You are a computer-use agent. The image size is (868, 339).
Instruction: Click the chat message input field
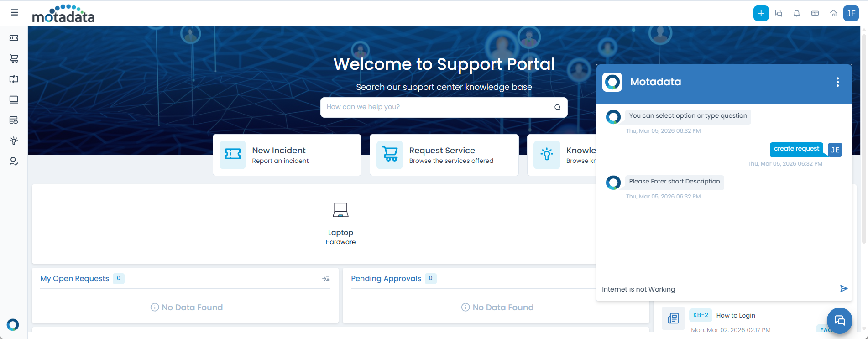(x=716, y=289)
